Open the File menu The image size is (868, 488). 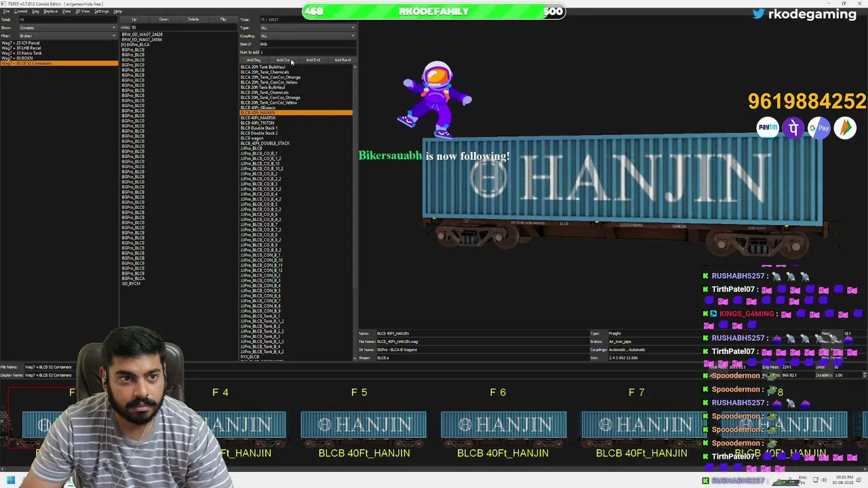6,12
